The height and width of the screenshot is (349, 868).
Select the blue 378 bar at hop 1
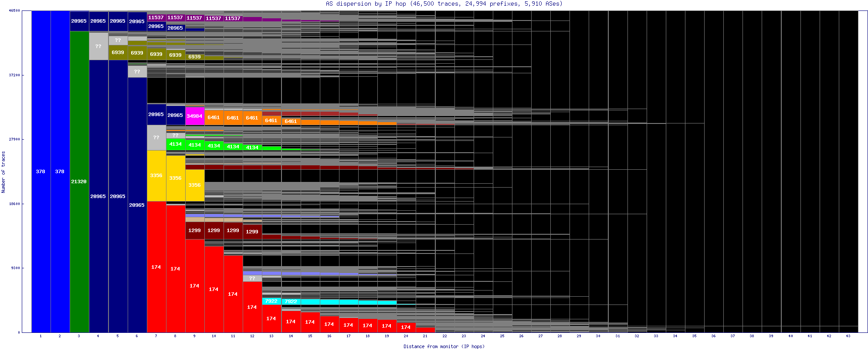coord(41,171)
